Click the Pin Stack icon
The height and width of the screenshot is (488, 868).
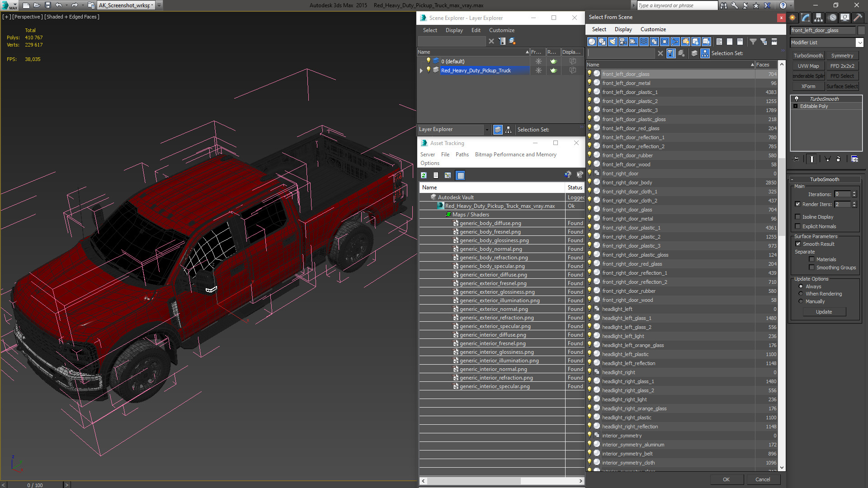click(796, 159)
